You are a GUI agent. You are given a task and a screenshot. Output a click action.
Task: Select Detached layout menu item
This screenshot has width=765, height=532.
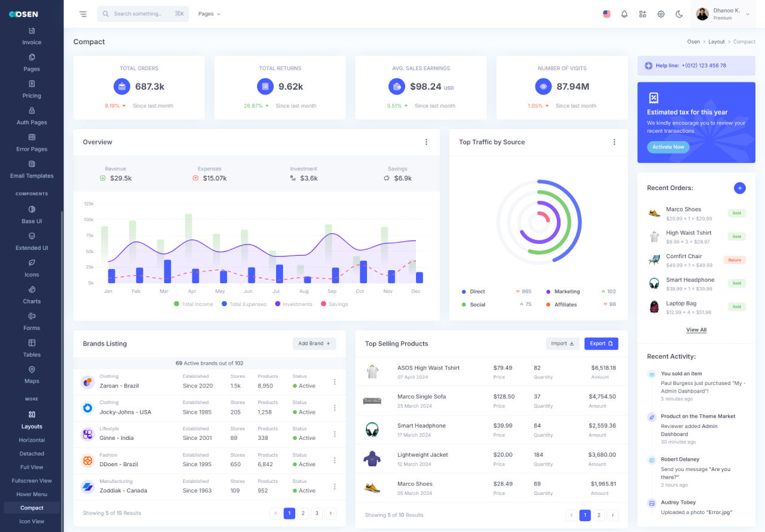[32, 454]
